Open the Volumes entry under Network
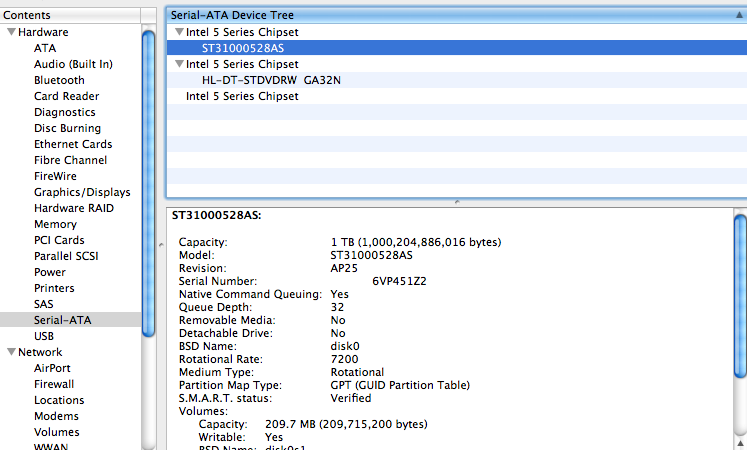 pos(56,432)
